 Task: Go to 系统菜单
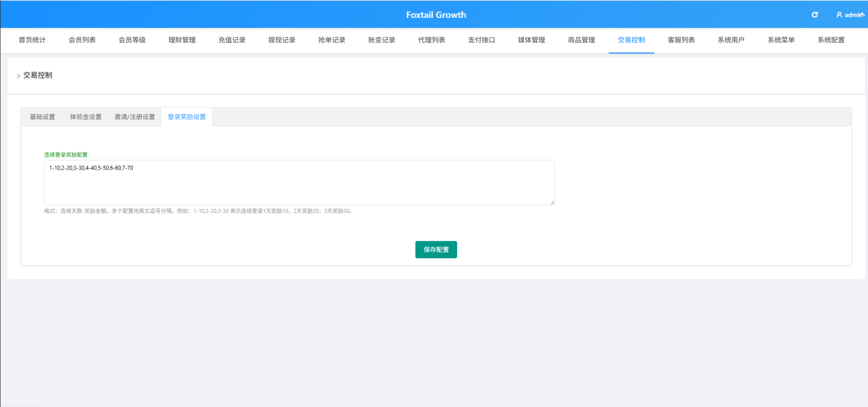click(x=781, y=40)
